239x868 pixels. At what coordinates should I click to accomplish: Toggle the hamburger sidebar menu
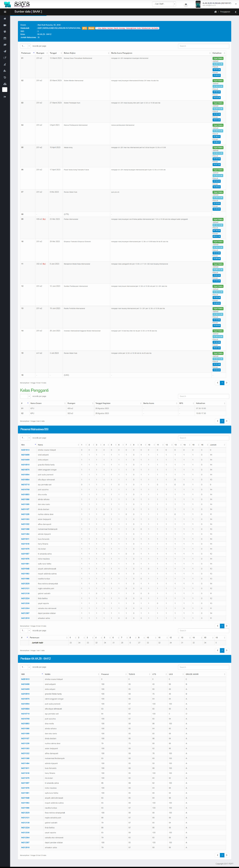[x=5, y=12]
